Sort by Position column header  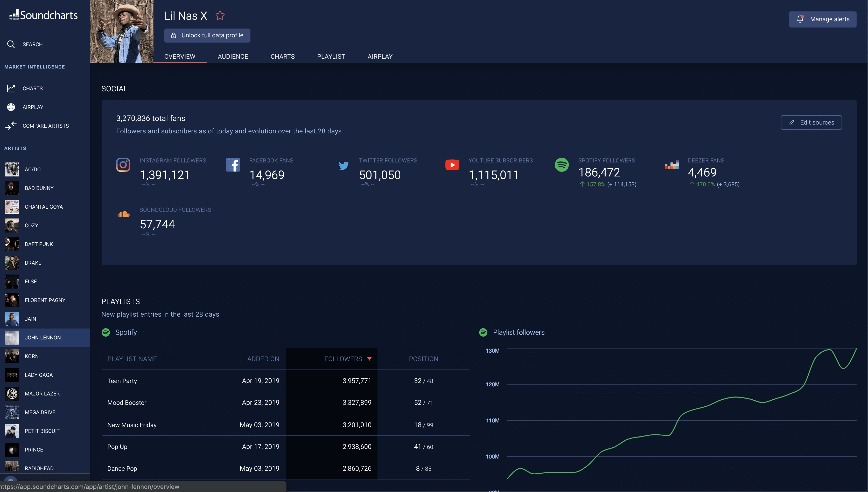(x=423, y=359)
